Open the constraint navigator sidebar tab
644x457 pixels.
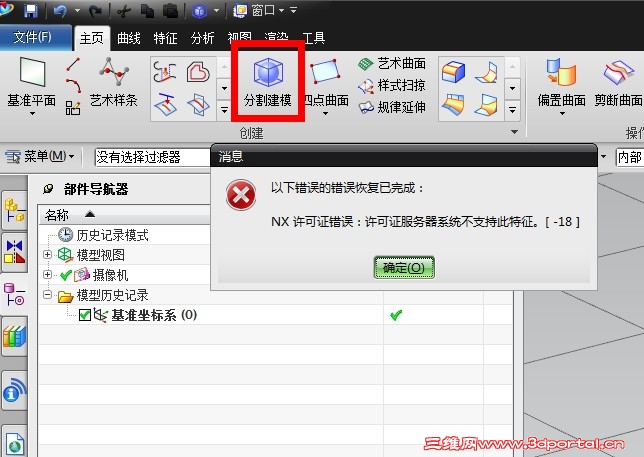coord(14,251)
